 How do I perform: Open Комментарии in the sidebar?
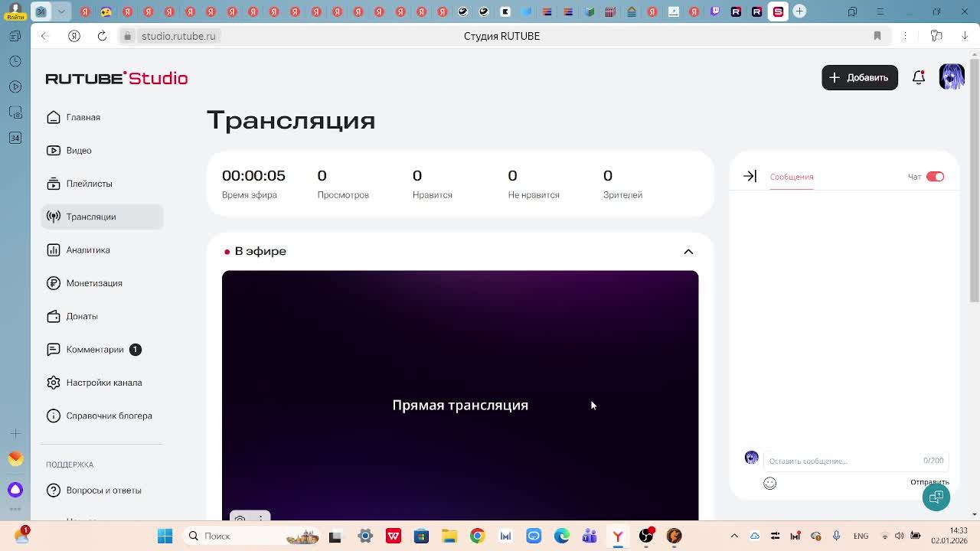pos(93,349)
